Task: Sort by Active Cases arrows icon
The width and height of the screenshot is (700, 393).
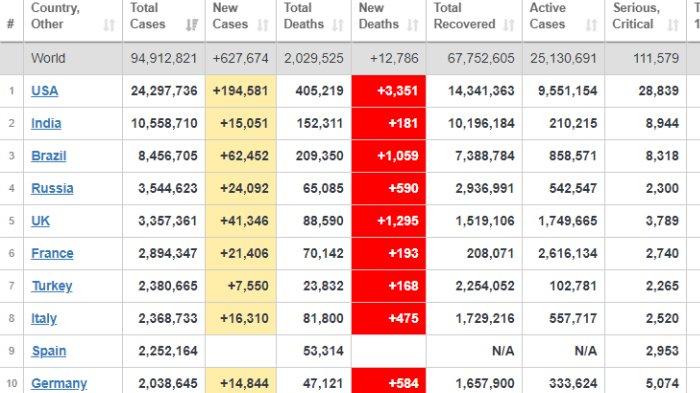Action: pyautogui.click(x=592, y=25)
